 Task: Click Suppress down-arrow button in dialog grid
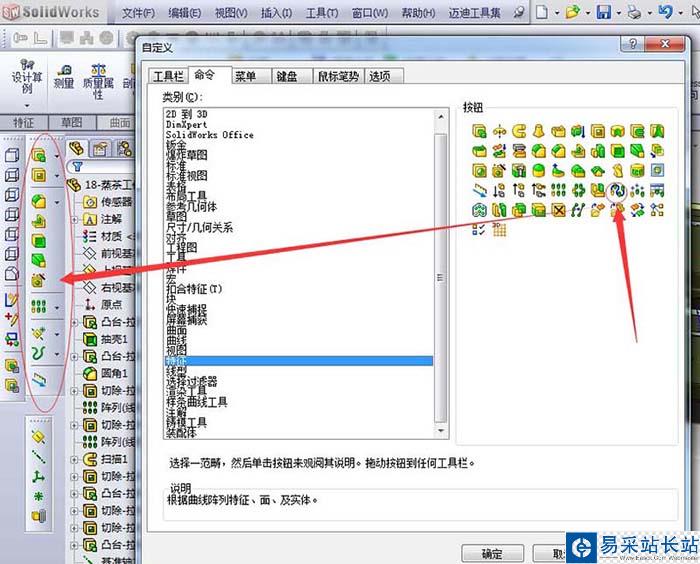[499, 191]
